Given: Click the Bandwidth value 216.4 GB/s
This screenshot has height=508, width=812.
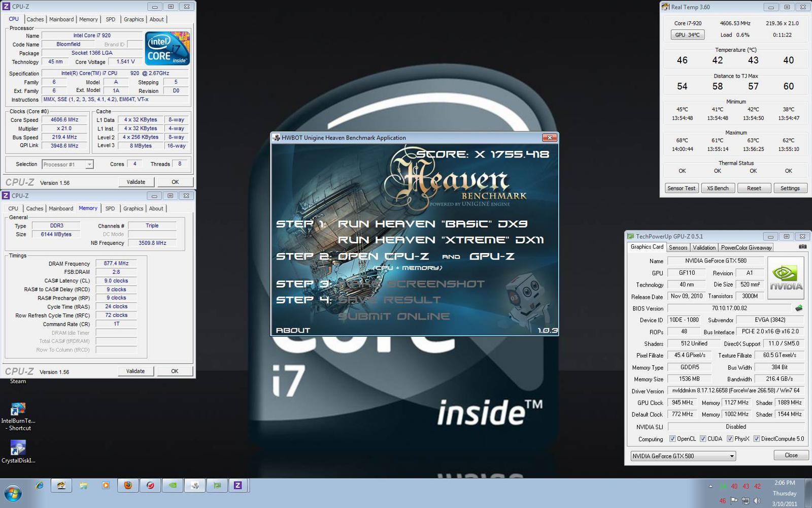Looking at the screenshot, I should [779, 379].
